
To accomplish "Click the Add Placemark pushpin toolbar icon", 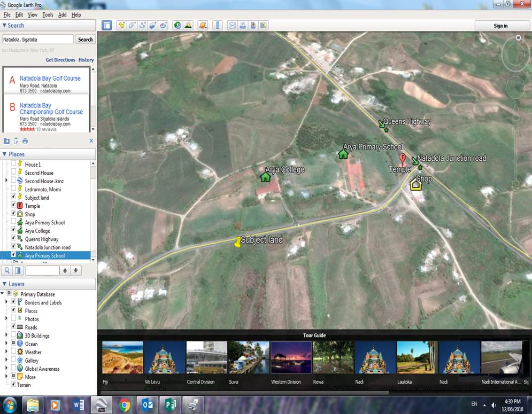I will tap(122, 25).
